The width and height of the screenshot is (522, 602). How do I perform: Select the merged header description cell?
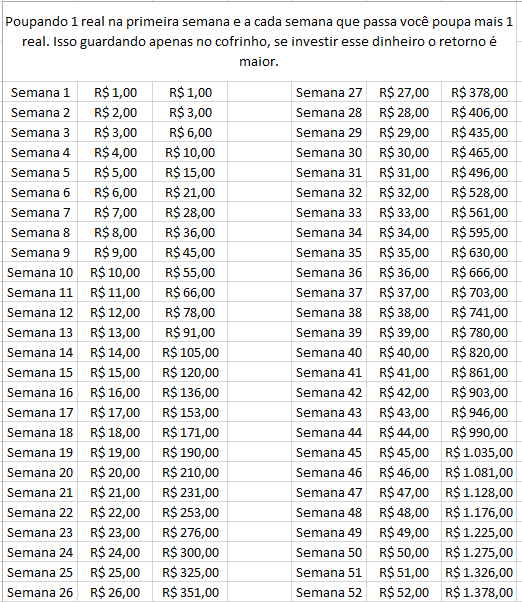pyautogui.click(x=259, y=41)
